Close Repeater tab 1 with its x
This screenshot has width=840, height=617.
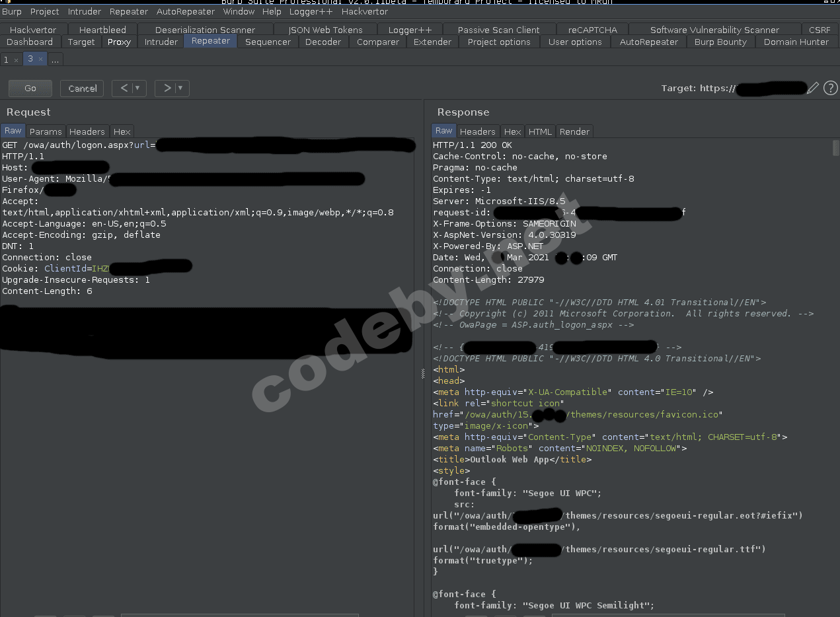16,60
